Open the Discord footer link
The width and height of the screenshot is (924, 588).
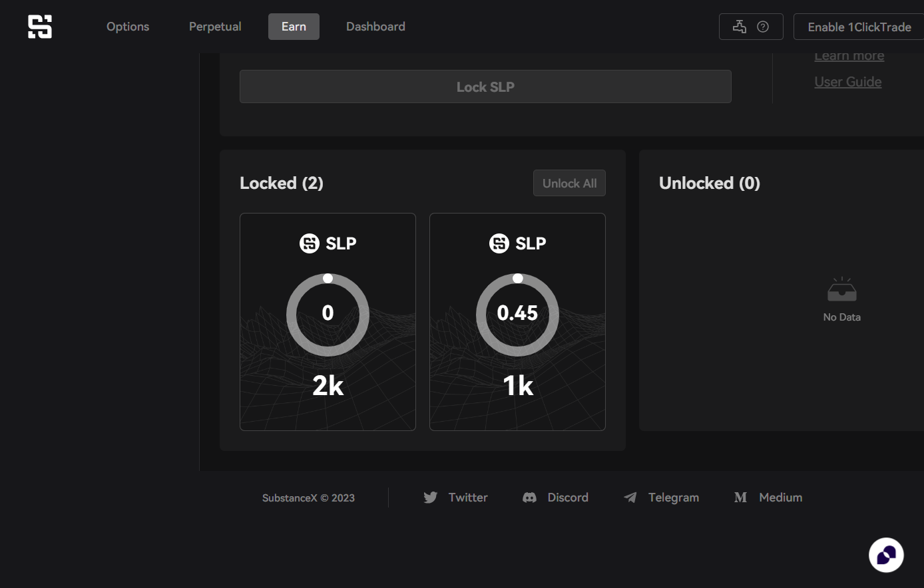point(556,498)
